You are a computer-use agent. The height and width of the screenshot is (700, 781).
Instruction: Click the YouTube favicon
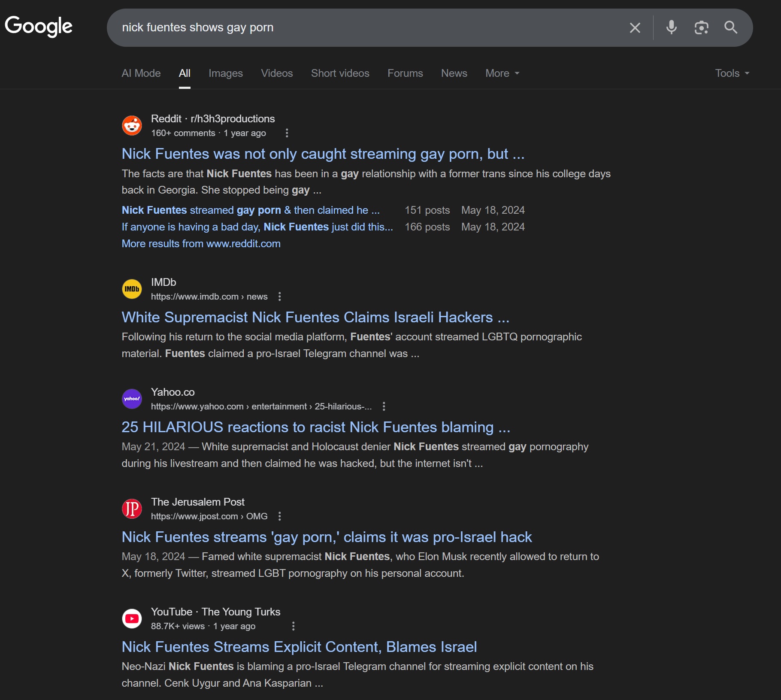[132, 618]
